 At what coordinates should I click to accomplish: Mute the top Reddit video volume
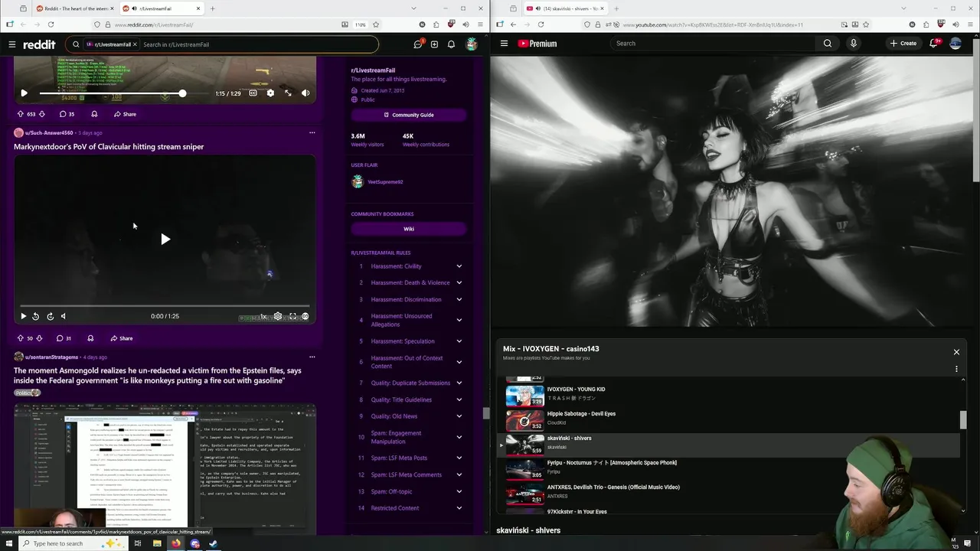pyautogui.click(x=305, y=93)
